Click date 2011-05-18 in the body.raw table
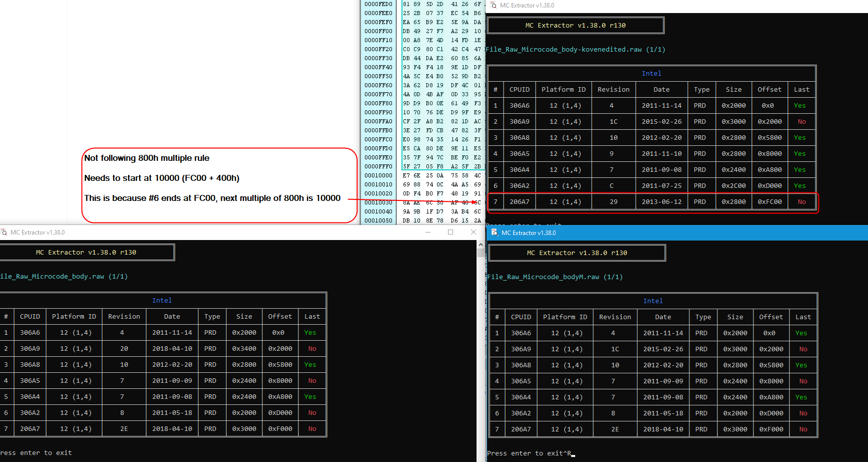Viewport: 868px width, 462px height. pyautogui.click(x=172, y=412)
